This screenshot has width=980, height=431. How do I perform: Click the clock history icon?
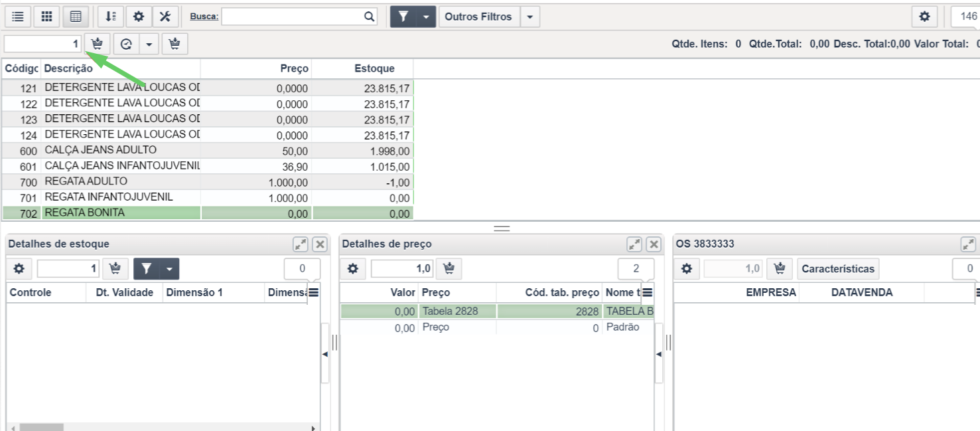click(126, 44)
